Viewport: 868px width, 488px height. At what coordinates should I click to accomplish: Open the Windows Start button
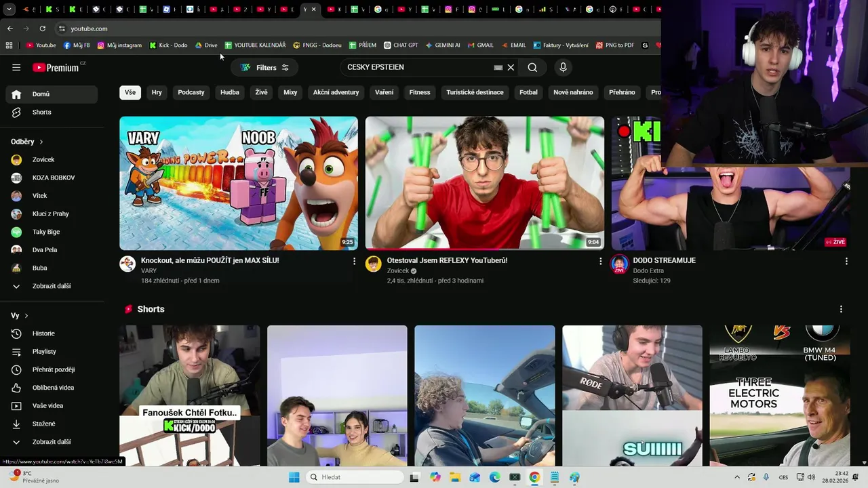point(294,477)
